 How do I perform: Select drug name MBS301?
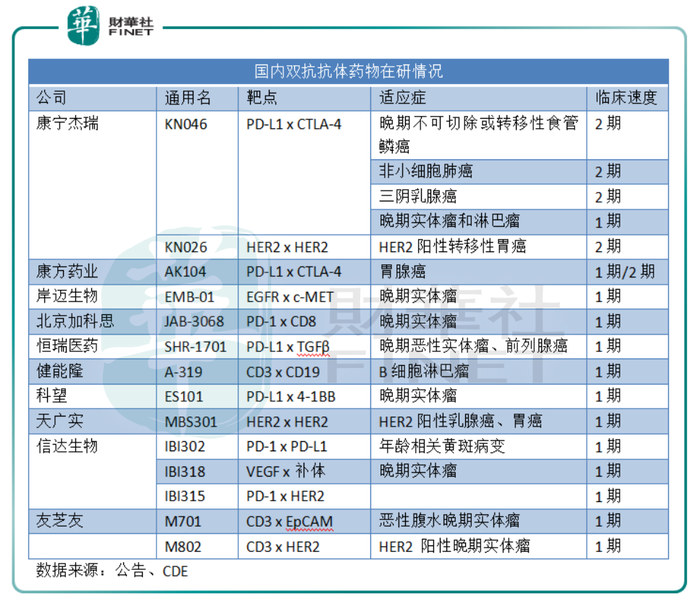[191, 422]
